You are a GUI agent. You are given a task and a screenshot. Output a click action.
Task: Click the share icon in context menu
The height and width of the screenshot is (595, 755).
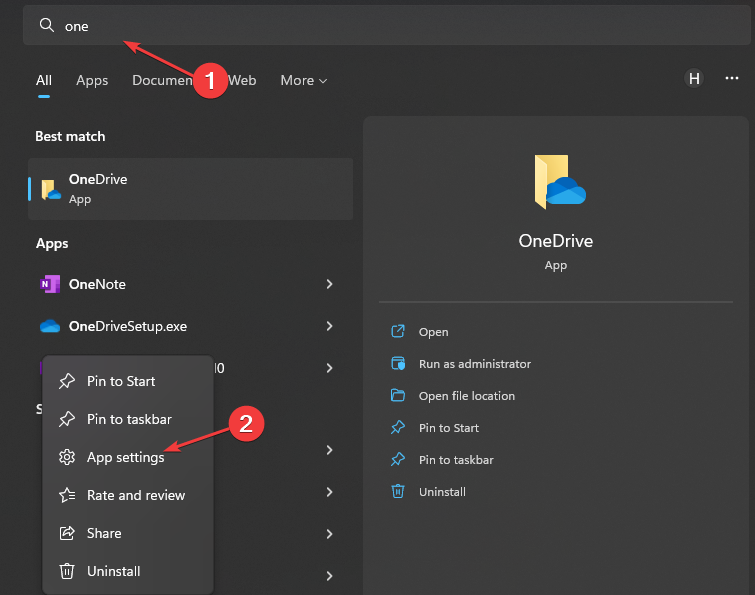[x=67, y=533]
